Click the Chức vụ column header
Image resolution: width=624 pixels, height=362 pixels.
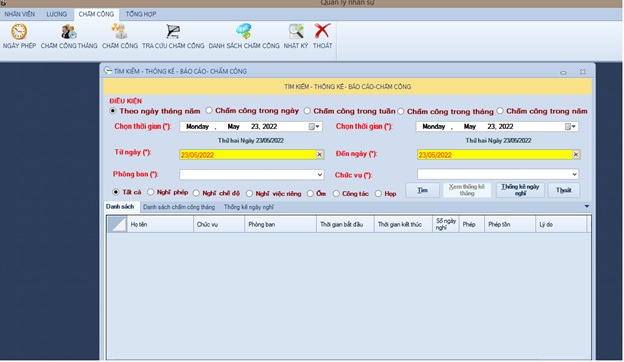click(219, 224)
